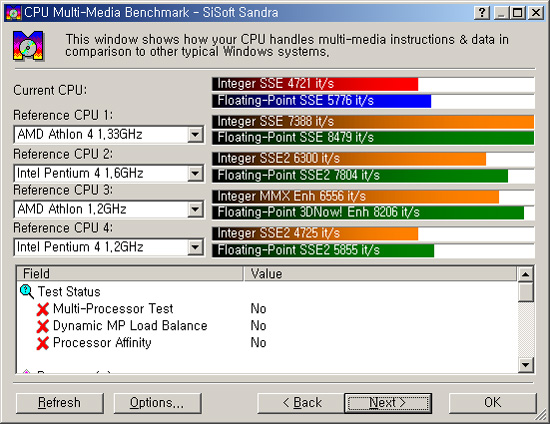Click the Reference CPU 3: label
Screen dimensions: 550x424
click(x=63, y=190)
